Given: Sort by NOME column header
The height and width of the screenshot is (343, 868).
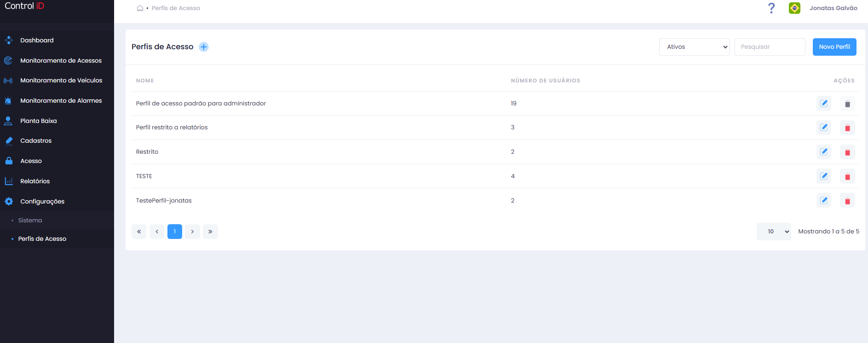Looking at the screenshot, I should click(145, 81).
